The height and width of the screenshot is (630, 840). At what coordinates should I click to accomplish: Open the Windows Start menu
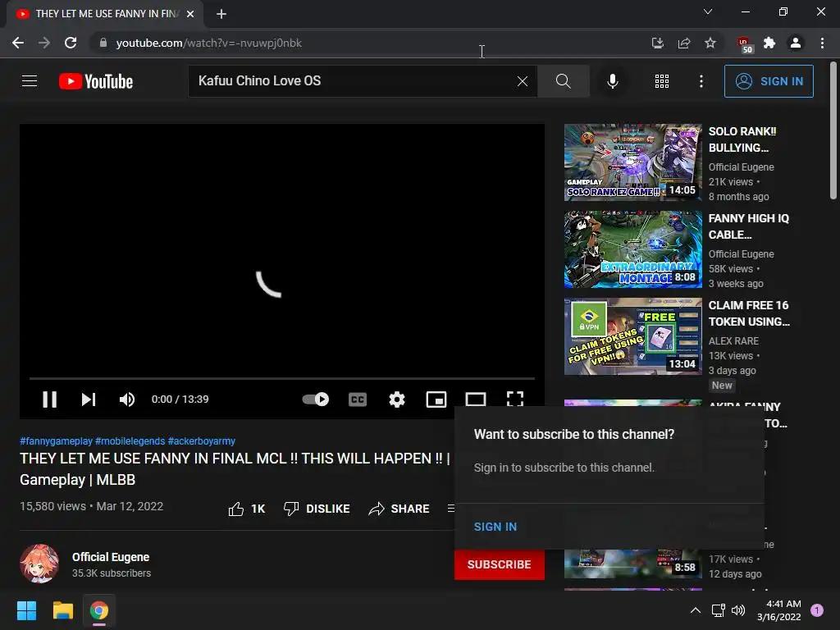26,610
